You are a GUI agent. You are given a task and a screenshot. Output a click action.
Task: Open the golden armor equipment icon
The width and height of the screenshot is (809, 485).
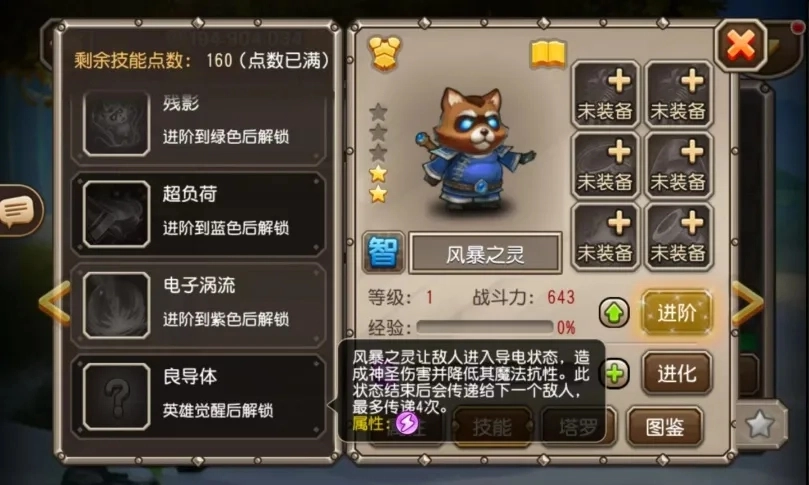click(x=384, y=53)
